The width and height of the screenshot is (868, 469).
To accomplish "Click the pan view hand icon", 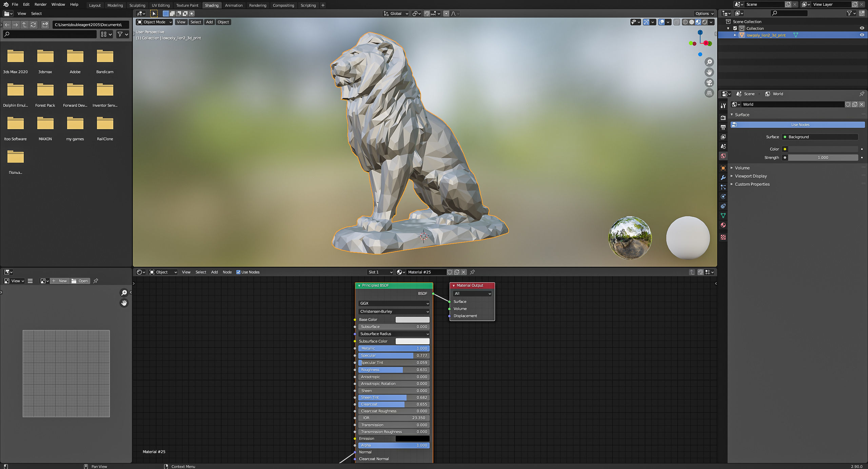I will tap(709, 72).
